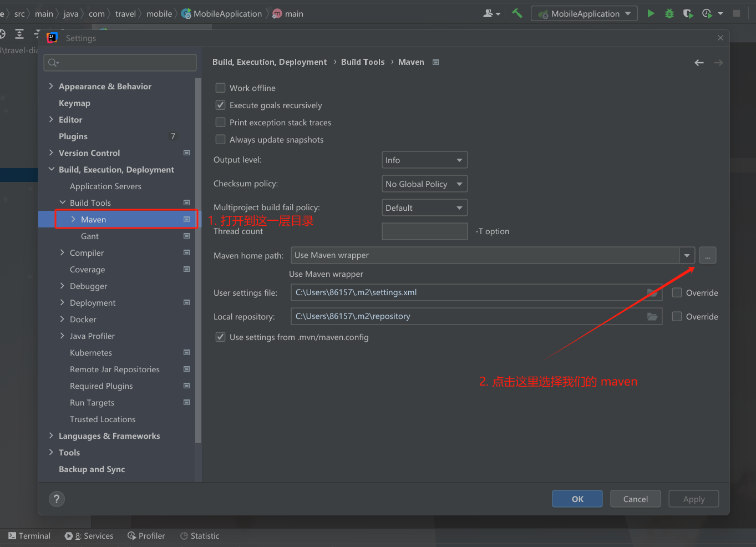Viewport: 756px width, 547px height.
Task: Click the Thread count input field
Action: coord(425,231)
